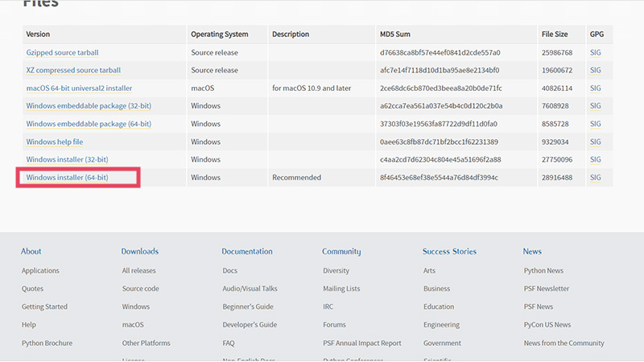Image resolution: width=644 pixels, height=362 pixels.
Task: Open Docs footer link
Action: (x=230, y=271)
